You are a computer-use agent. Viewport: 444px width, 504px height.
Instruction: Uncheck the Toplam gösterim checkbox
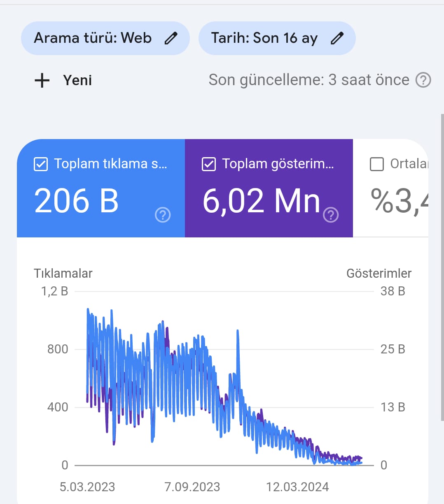208,164
